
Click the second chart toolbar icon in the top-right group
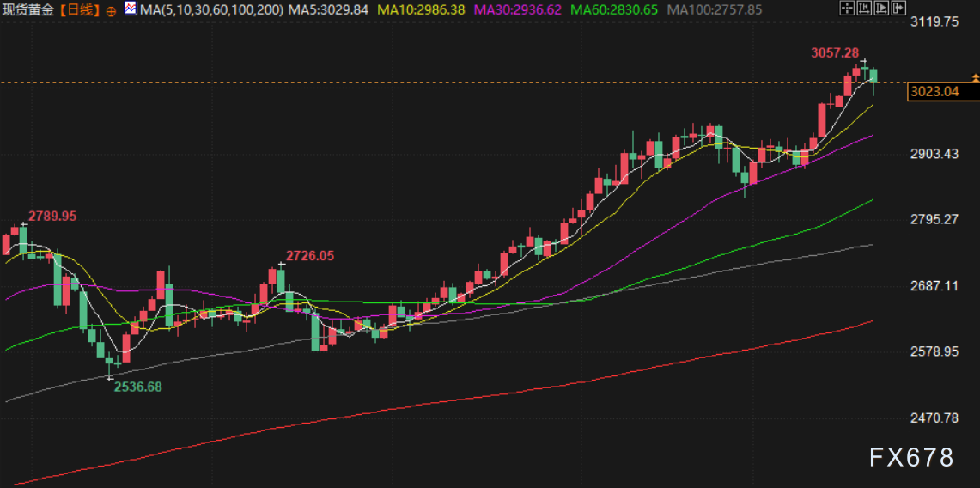[x=862, y=9]
